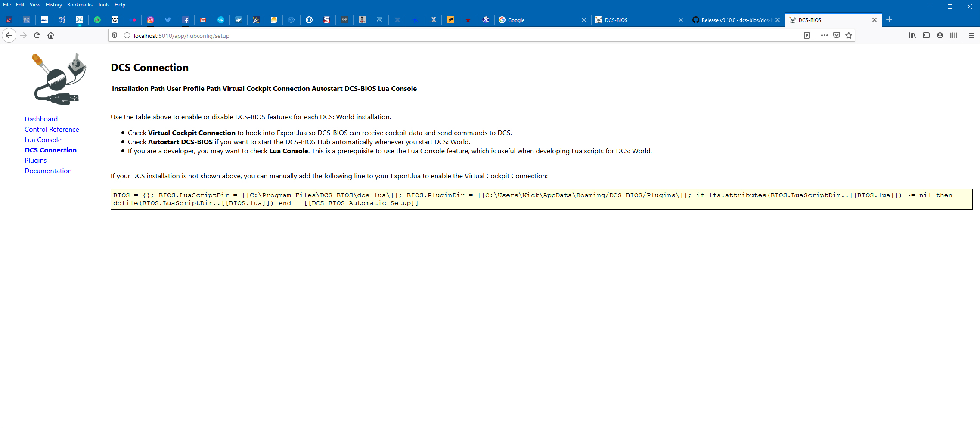980x428 pixels.
Task: Open the Plugins page
Action: click(35, 160)
